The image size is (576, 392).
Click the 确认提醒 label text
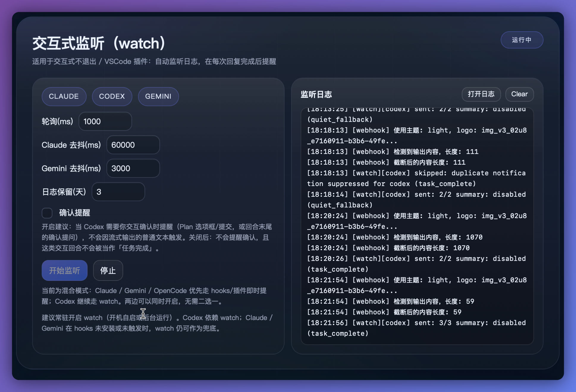tap(75, 213)
